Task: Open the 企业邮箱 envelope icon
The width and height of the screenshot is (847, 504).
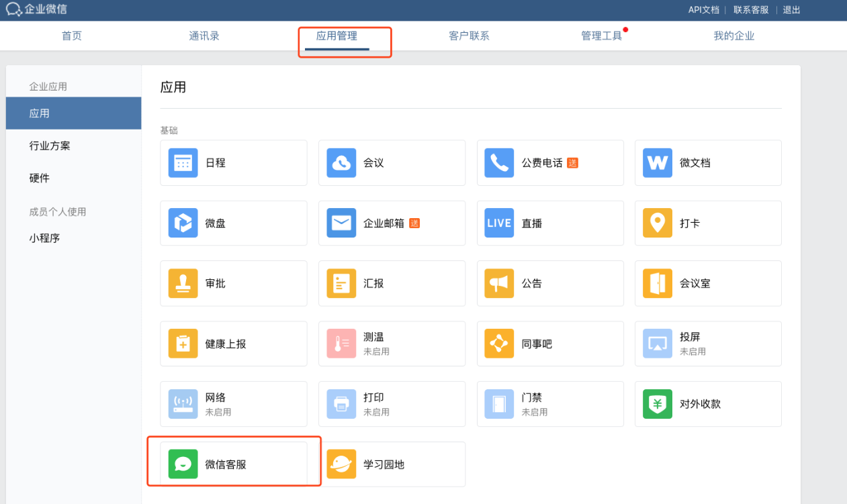Action: click(341, 223)
